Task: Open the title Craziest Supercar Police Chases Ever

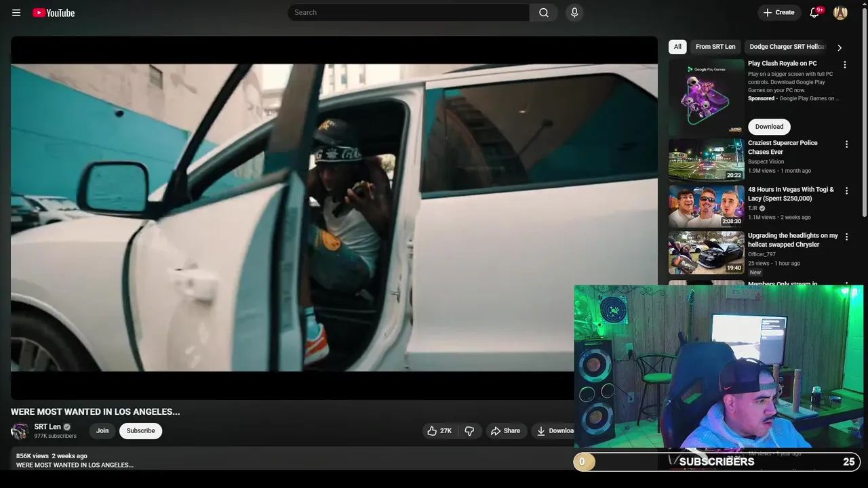Action: 783,147
